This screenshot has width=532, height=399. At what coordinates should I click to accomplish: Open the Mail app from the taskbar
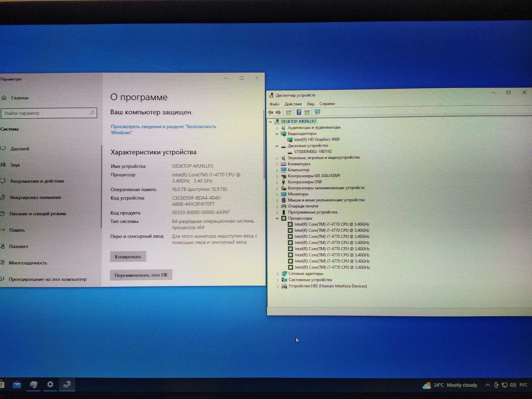(17, 385)
